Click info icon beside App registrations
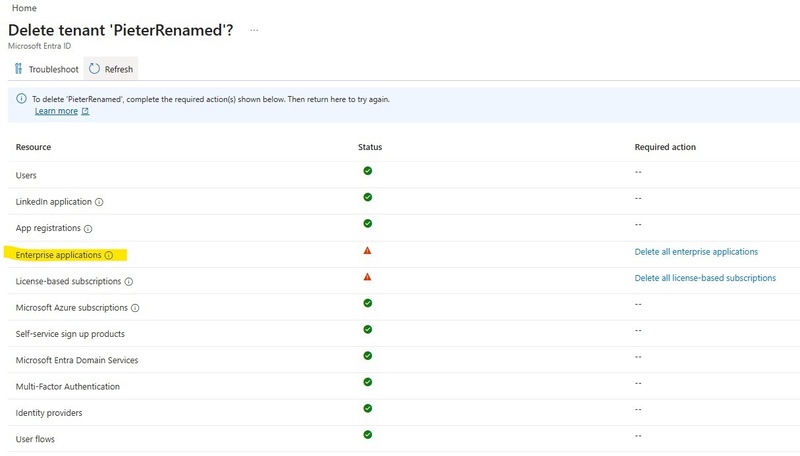800x456 pixels. click(89, 229)
